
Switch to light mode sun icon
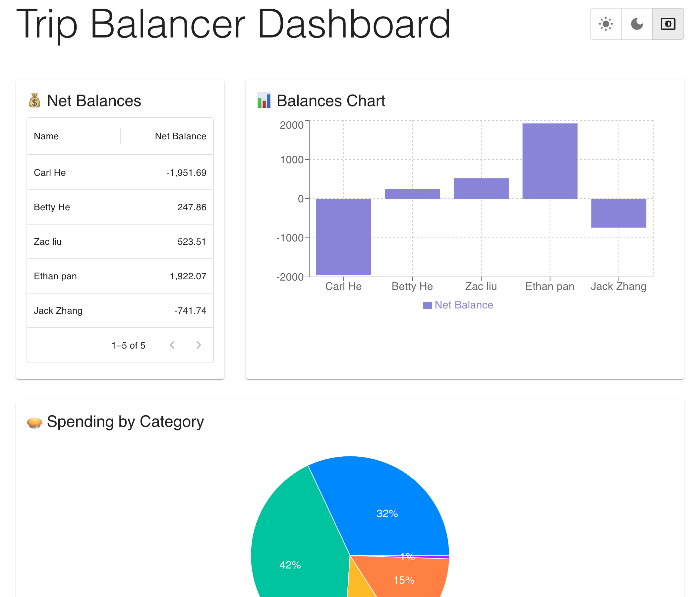[606, 24]
